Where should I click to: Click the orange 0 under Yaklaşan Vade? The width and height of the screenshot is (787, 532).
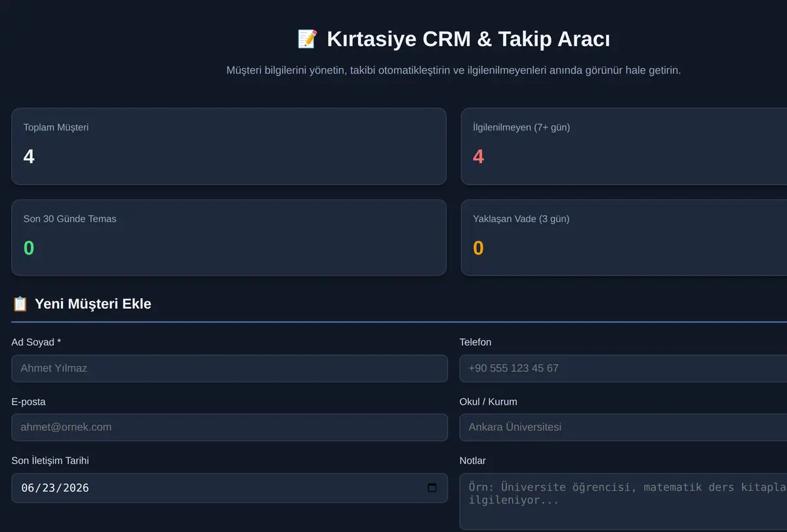click(x=479, y=248)
